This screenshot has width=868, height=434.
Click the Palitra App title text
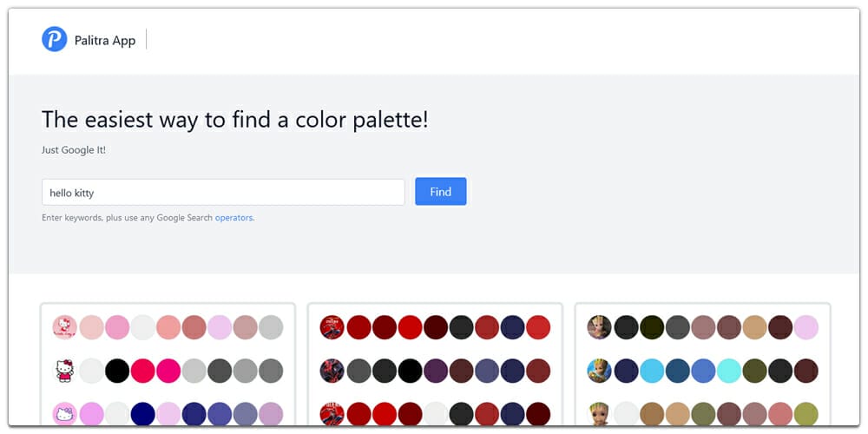105,40
